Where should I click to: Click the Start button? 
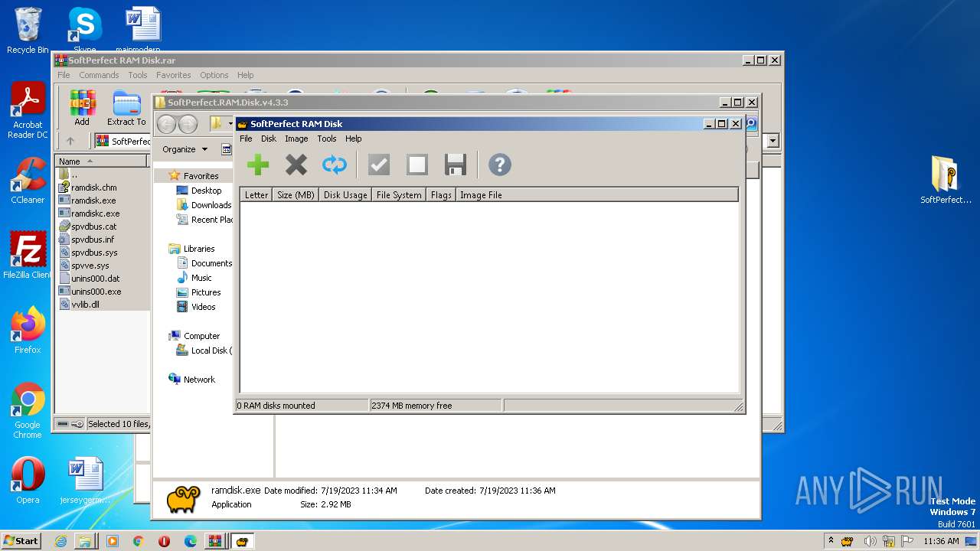(x=21, y=540)
